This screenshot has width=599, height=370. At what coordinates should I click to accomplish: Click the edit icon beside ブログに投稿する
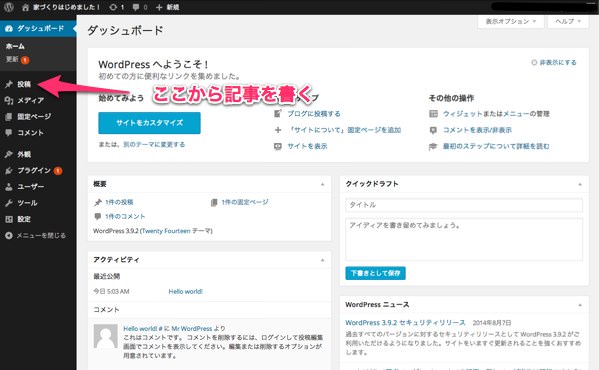[278, 113]
